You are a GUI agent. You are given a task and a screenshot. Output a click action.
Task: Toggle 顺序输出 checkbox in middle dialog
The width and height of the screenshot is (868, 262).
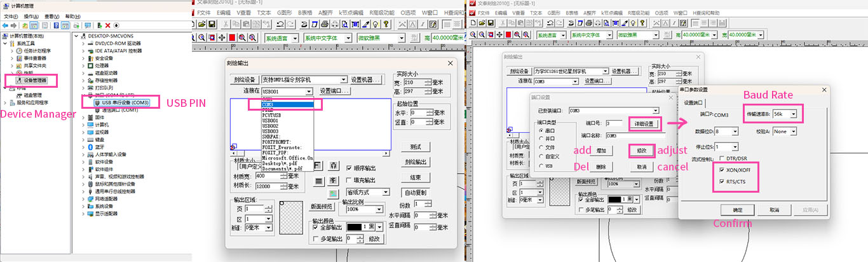point(349,168)
